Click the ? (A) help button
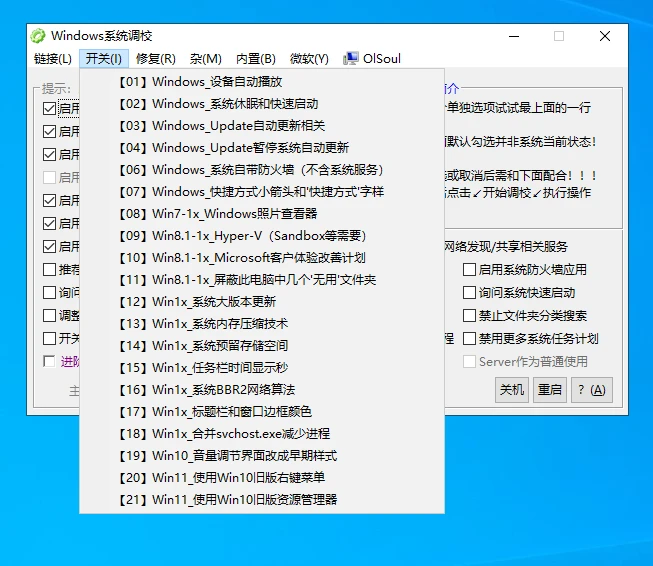The image size is (653, 566). pos(590,389)
